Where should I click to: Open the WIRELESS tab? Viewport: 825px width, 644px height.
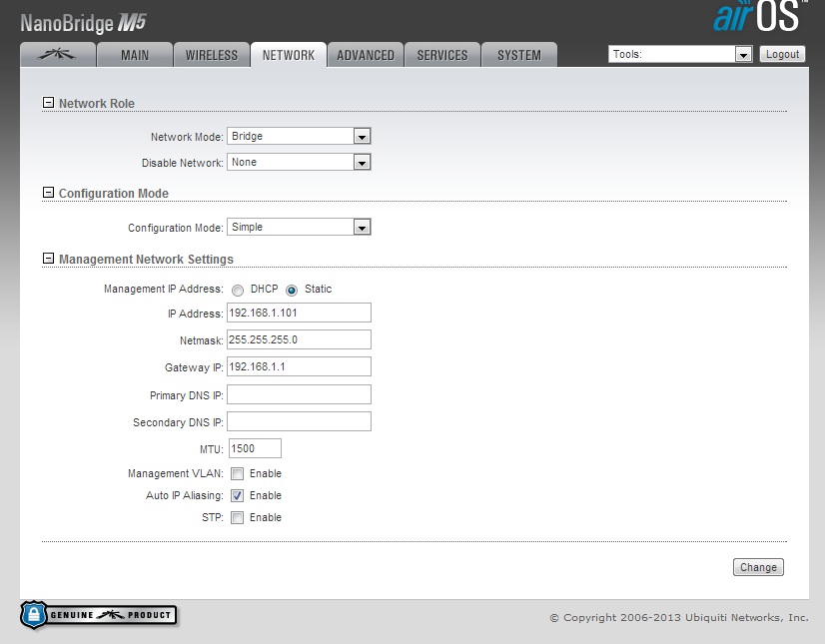pos(212,55)
